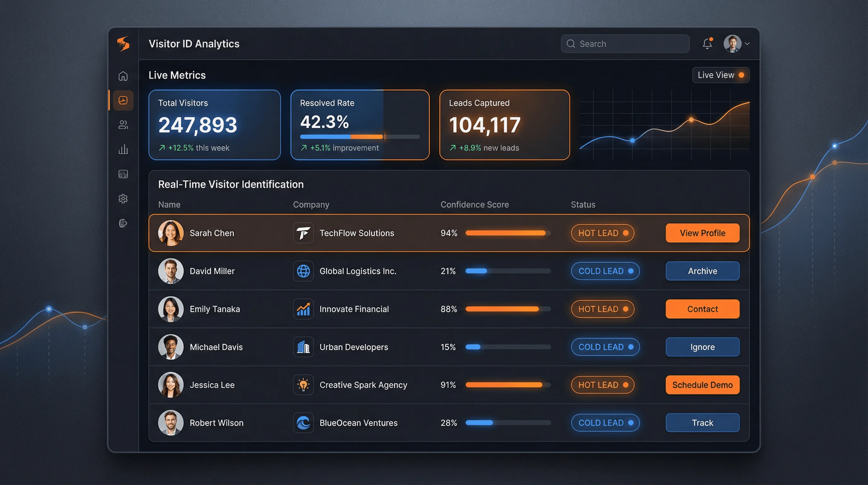Open the Settings gear in sidebar
The height and width of the screenshot is (485, 868).
coord(123,198)
